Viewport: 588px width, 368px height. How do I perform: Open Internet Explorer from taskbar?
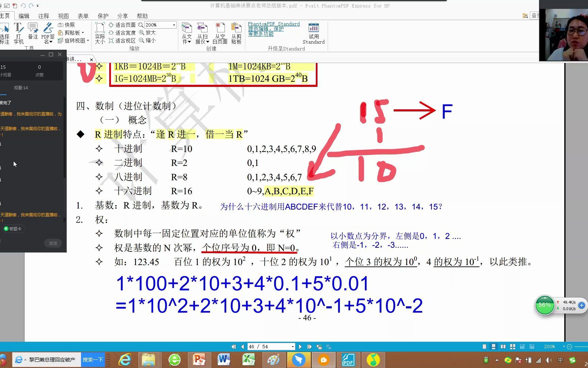coord(125,360)
